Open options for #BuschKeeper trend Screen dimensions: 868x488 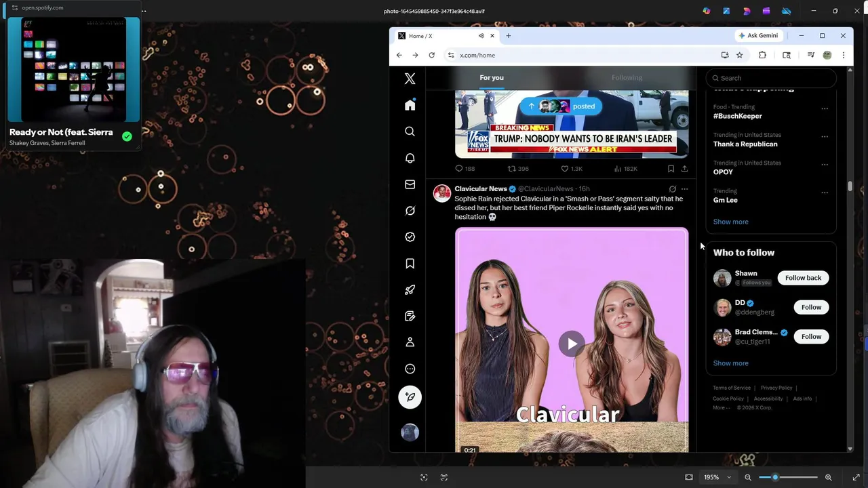825,108
